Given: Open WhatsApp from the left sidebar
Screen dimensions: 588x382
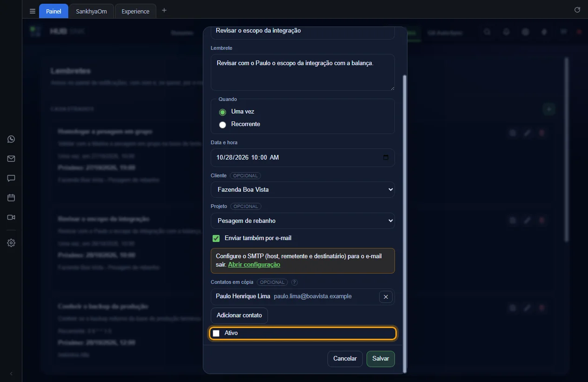Looking at the screenshot, I should click(x=11, y=139).
